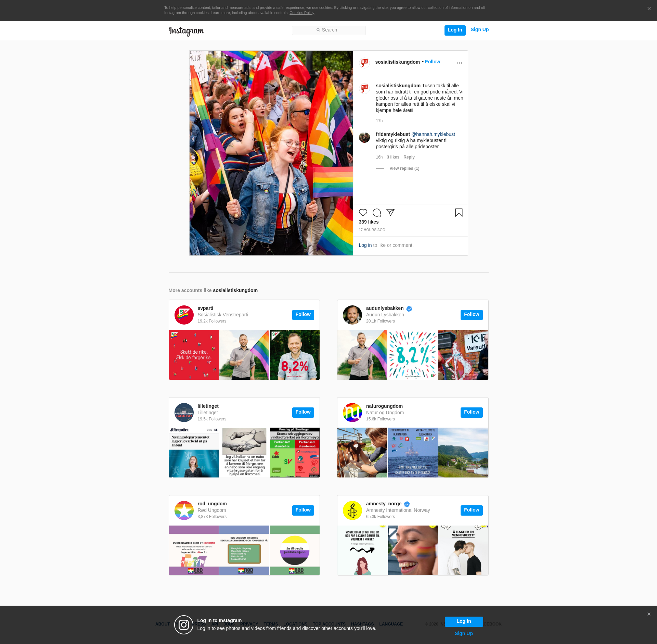Follow the lilletinget account

[x=303, y=413]
